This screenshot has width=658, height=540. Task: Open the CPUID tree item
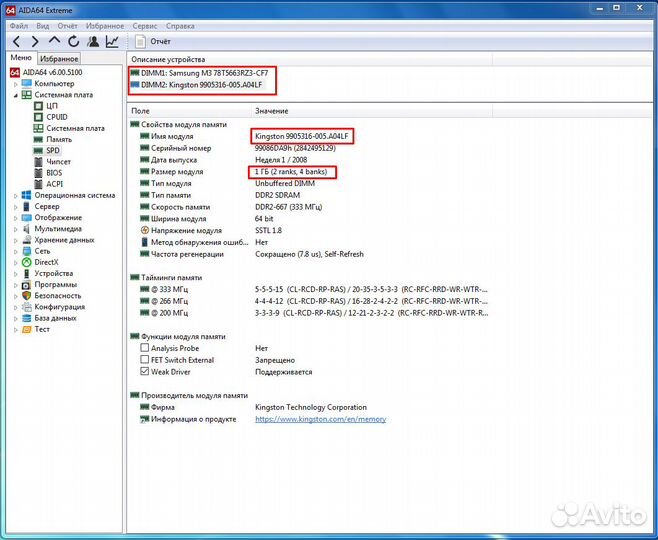[50, 117]
